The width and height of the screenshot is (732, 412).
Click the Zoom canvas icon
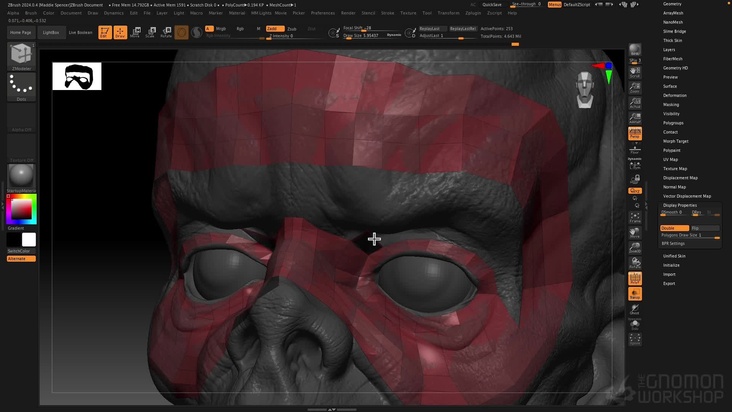(x=635, y=87)
